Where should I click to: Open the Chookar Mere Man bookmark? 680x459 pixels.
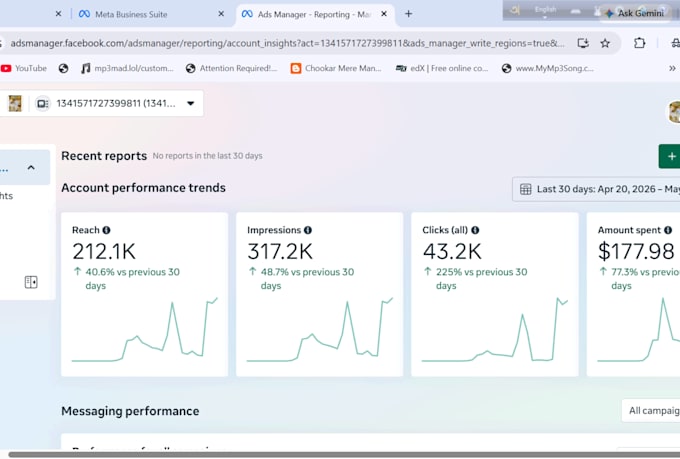point(336,68)
